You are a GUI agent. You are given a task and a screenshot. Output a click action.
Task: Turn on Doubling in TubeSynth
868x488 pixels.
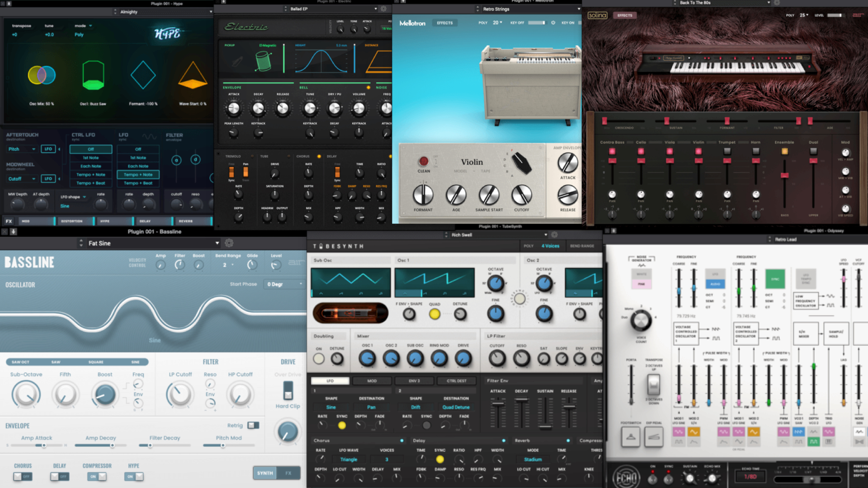pyautogui.click(x=318, y=358)
